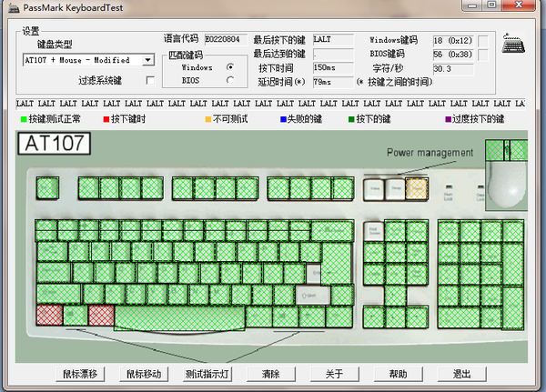Click the 帮助 help button
The height and width of the screenshot is (392, 546).
click(398, 374)
